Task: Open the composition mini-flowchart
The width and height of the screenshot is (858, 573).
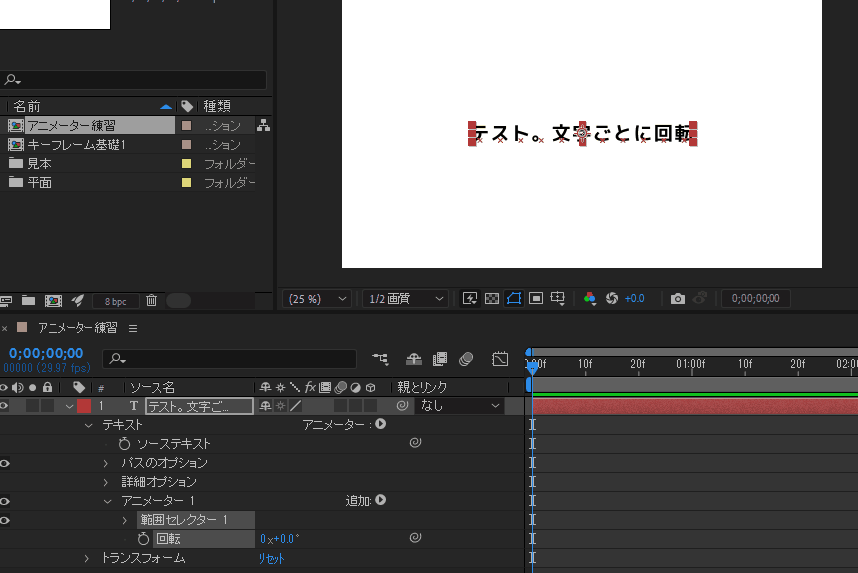Action: [380, 359]
